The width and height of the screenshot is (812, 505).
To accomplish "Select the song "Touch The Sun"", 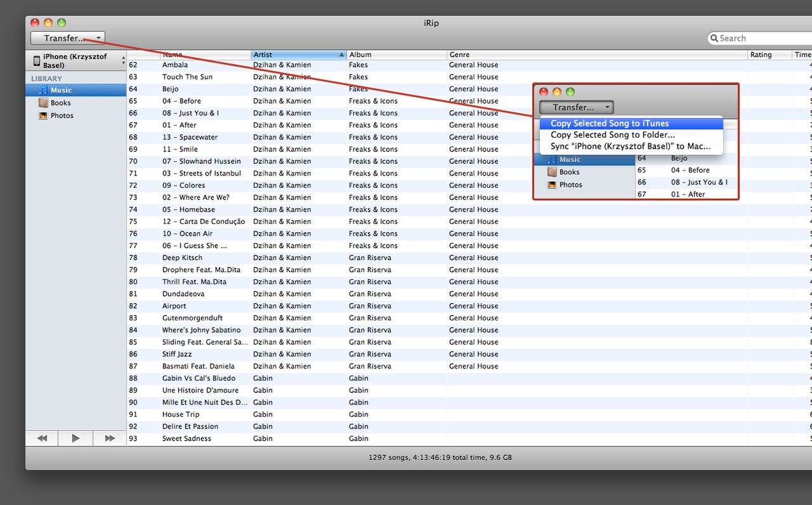I will tap(187, 77).
